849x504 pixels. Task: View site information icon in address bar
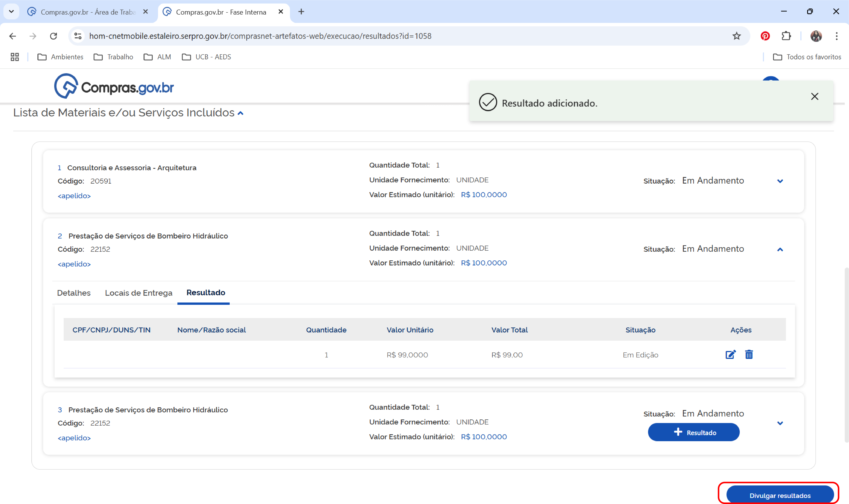pyautogui.click(x=78, y=36)
